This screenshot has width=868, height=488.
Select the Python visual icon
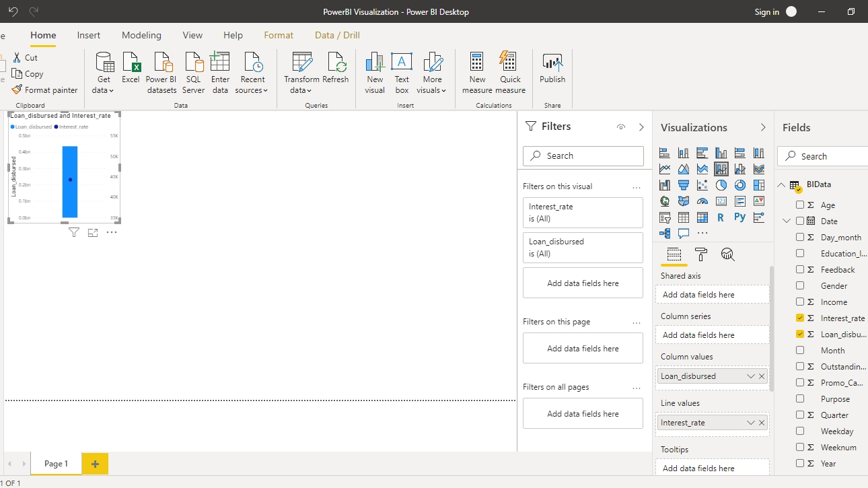pyautogui.click(x=740, y=217)
